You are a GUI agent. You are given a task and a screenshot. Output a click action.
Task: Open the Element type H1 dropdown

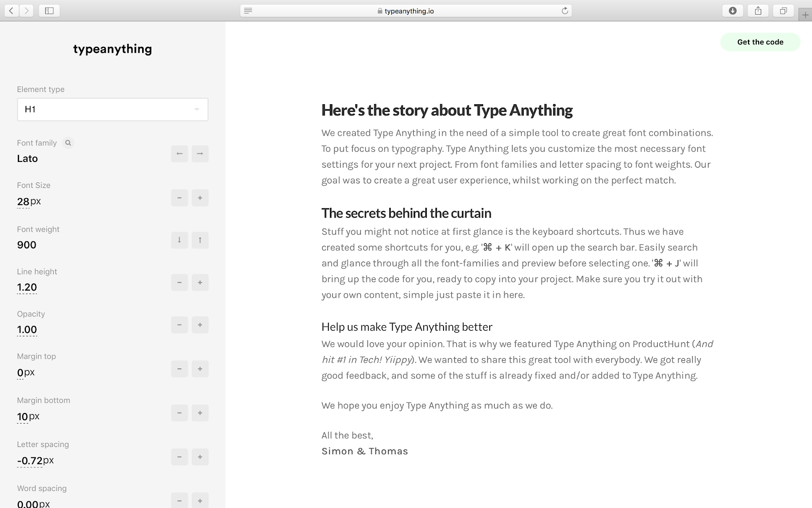click(x=113, y=109)
